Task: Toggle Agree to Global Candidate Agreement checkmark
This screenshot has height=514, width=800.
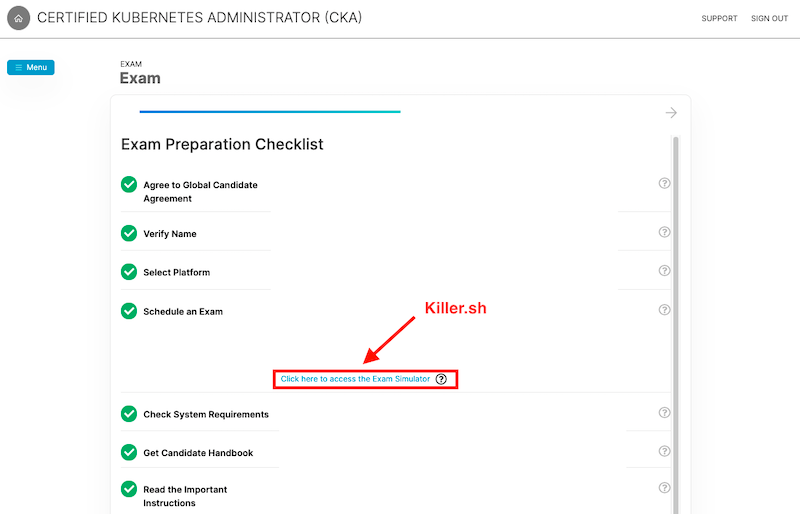Action: tap(129, 185)
